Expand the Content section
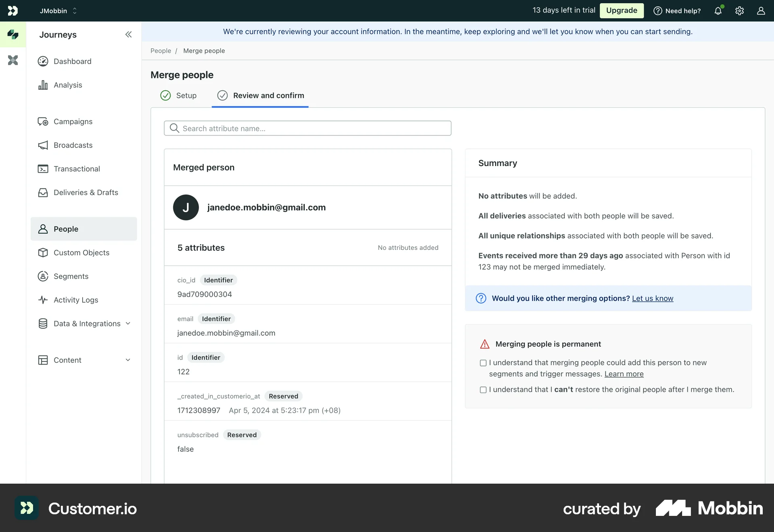Viewport: 774px width, 532px height. [68, 360]
